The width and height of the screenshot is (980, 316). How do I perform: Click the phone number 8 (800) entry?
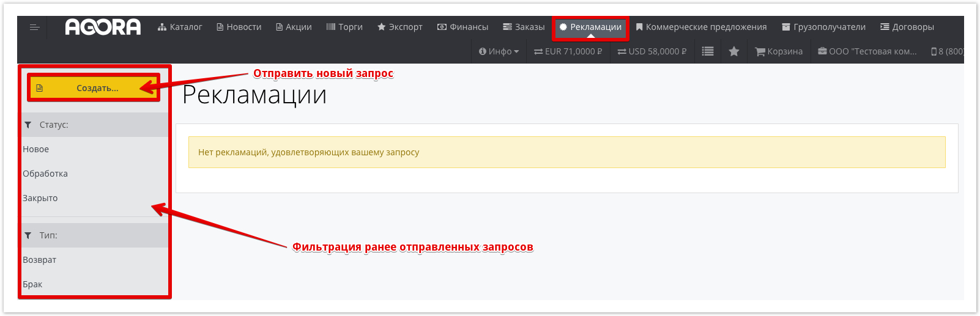click(x=947, y=51)
